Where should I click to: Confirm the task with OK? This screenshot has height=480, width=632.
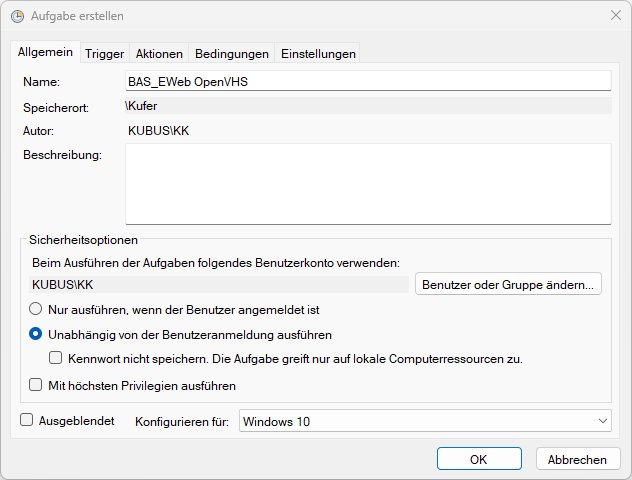(479, 459)
